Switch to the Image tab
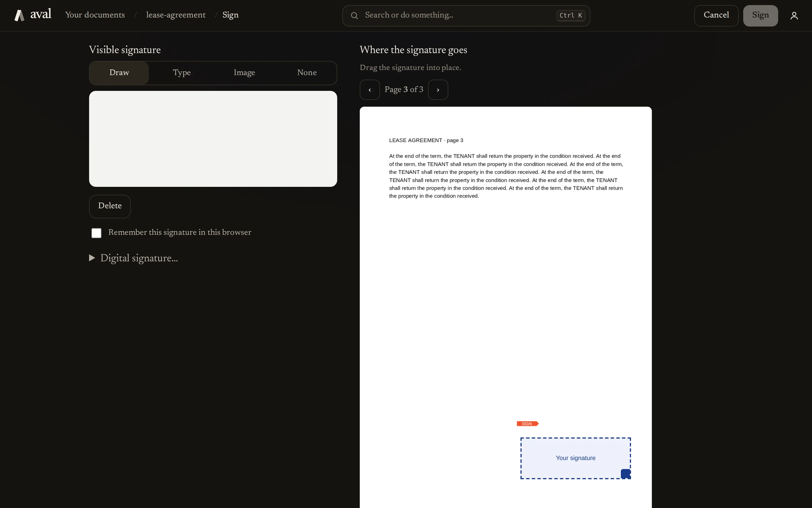 (x=244, y=73)
